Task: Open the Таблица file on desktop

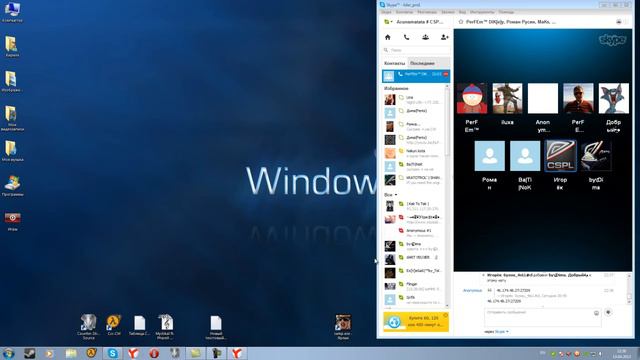Action: [140, 325]
